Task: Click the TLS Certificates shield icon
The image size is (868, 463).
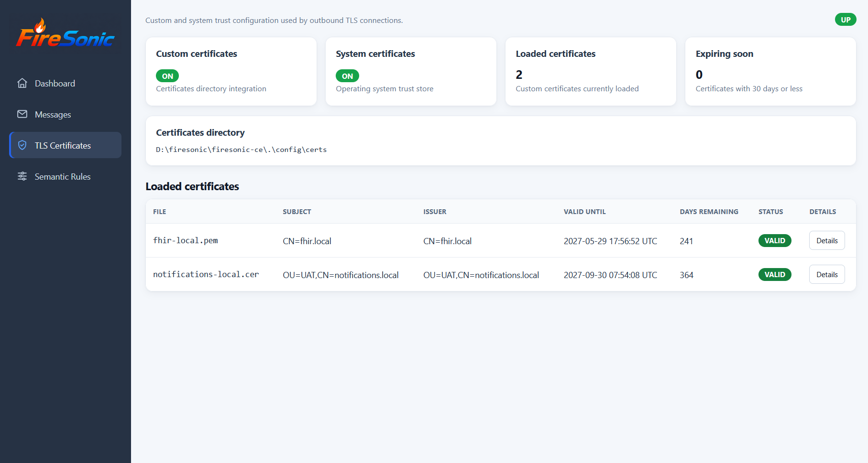Action: 22,145
